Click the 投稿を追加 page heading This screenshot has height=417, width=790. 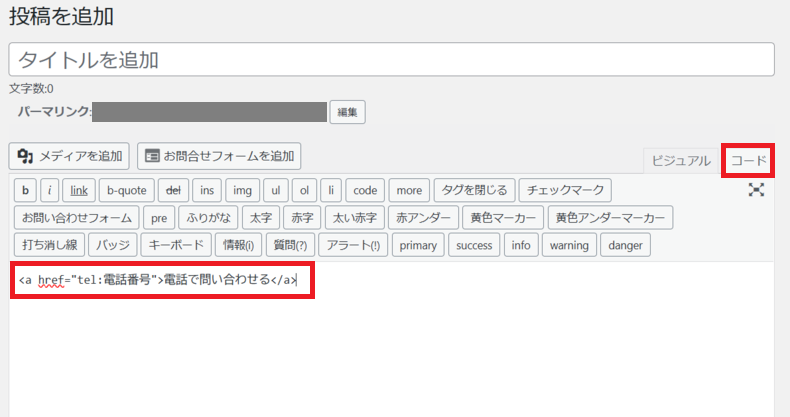pos(61,16)
